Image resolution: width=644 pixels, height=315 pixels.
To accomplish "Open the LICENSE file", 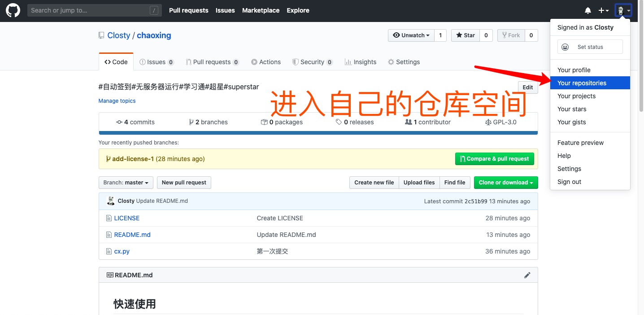I will pyautogui.click(x=127, y=218).
